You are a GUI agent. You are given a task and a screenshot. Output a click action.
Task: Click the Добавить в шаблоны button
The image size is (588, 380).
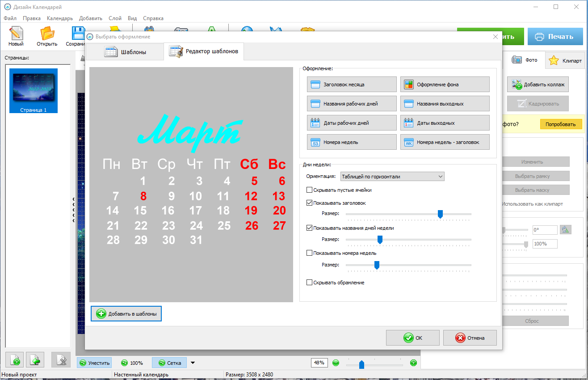(x=126, y=314)
